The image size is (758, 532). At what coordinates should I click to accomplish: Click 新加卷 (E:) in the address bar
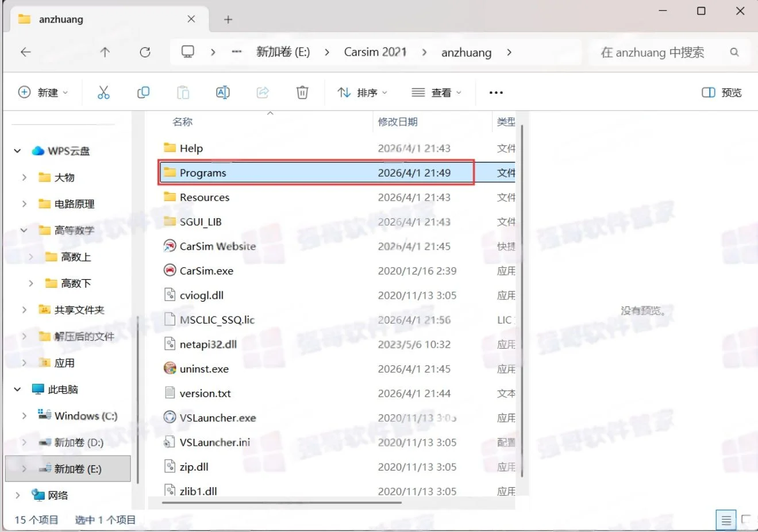pyautogui.click(x=283, y=52)
